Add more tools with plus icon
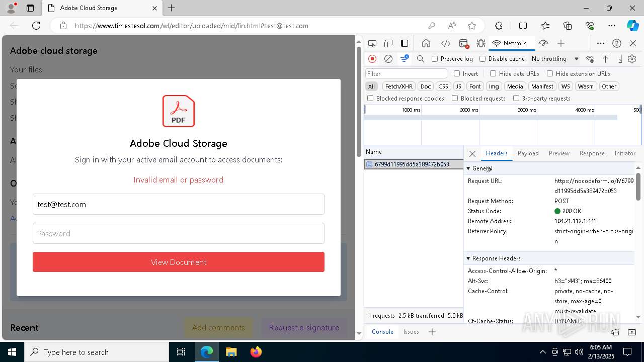644x362 pixels. (x=561, y=43)
